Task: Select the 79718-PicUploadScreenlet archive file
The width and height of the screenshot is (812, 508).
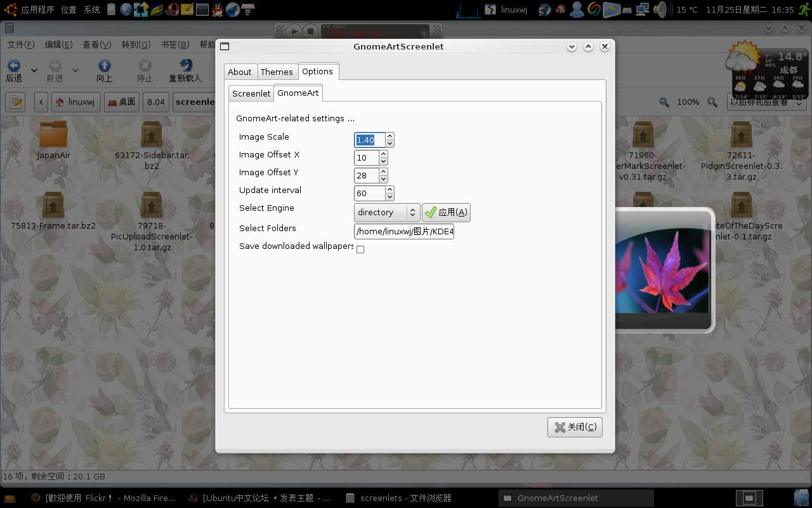Action: point(152,205)
